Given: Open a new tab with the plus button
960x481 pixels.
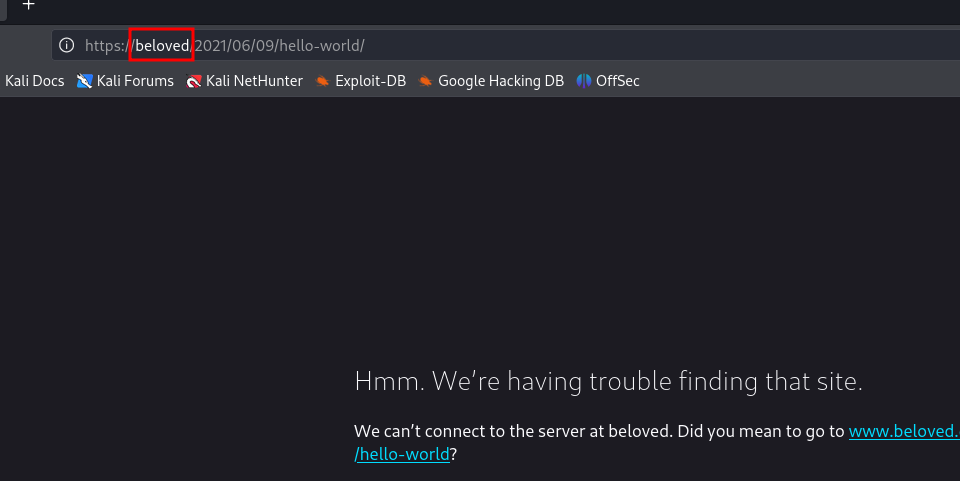Looking at the screenshot, I should click(29, 5).
